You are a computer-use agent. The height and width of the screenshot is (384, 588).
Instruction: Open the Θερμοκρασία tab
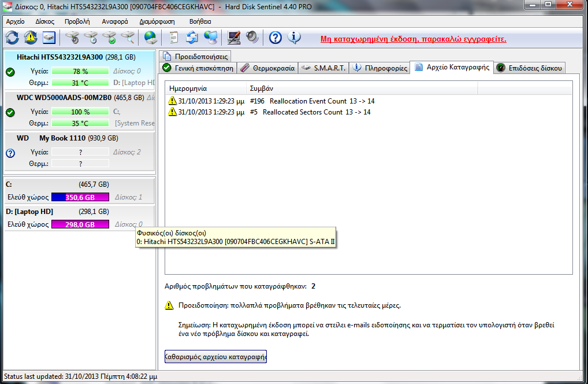click(268, 68)
